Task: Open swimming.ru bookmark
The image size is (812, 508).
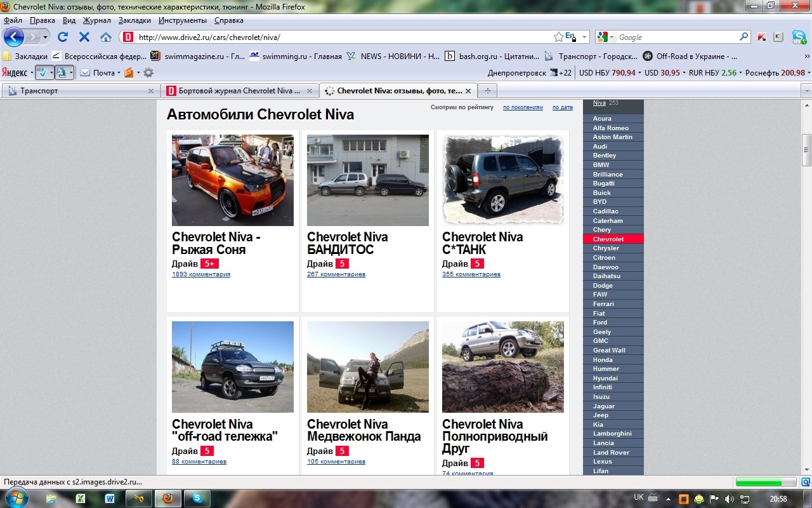Action: [296, 56]
